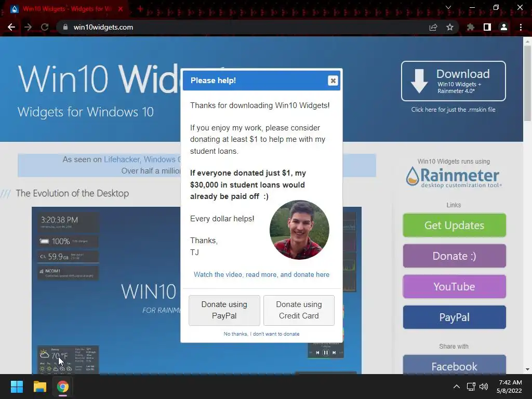
Task: Open Chrome three-dot menu
Action: point(521,27)
